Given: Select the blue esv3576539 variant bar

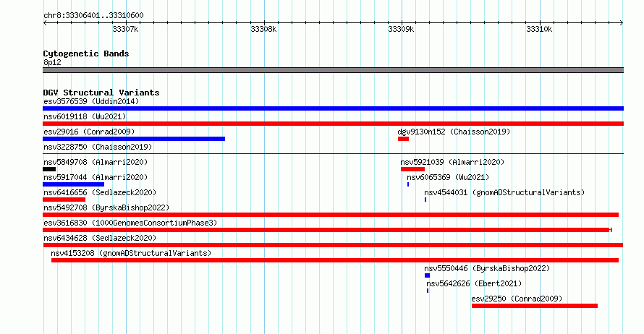Looking at the screenshot, I should pos(333,108).
